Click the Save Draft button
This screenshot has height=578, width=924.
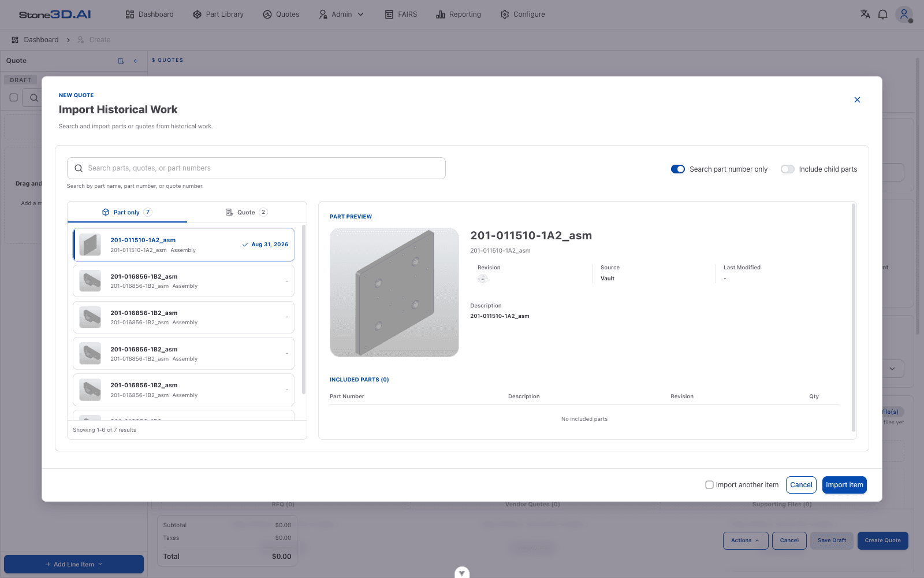pos(832,540)
